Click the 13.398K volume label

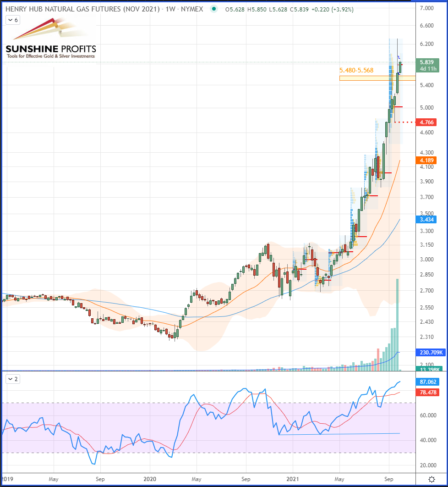point(430,369)
